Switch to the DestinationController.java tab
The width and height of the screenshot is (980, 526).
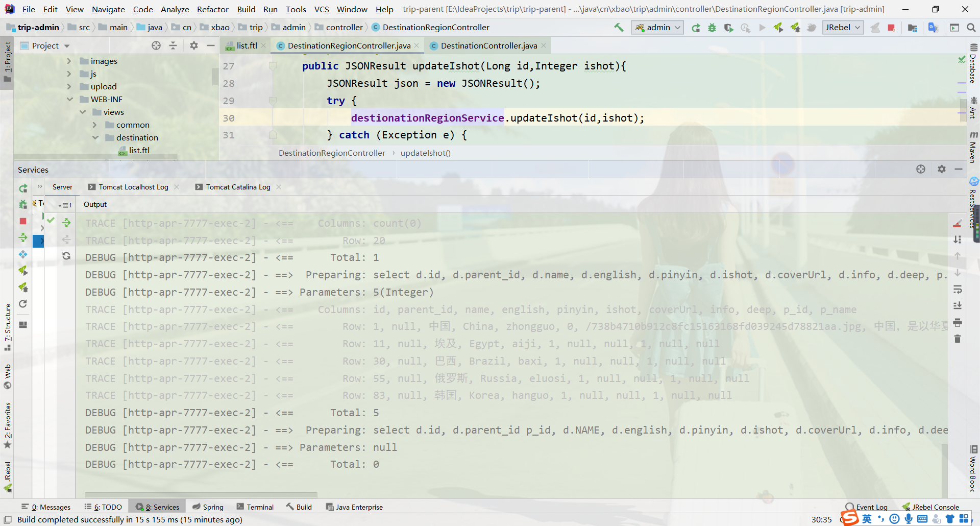(487, 45)
